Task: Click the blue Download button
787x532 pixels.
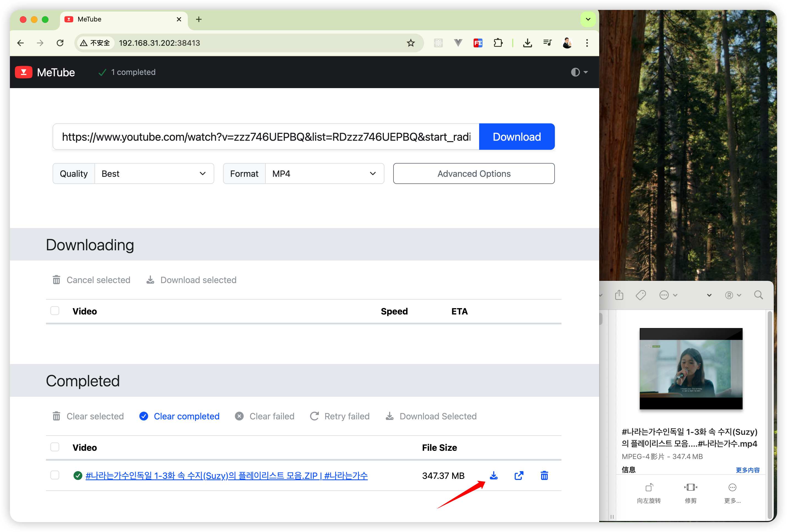Action: coord(516,137)
